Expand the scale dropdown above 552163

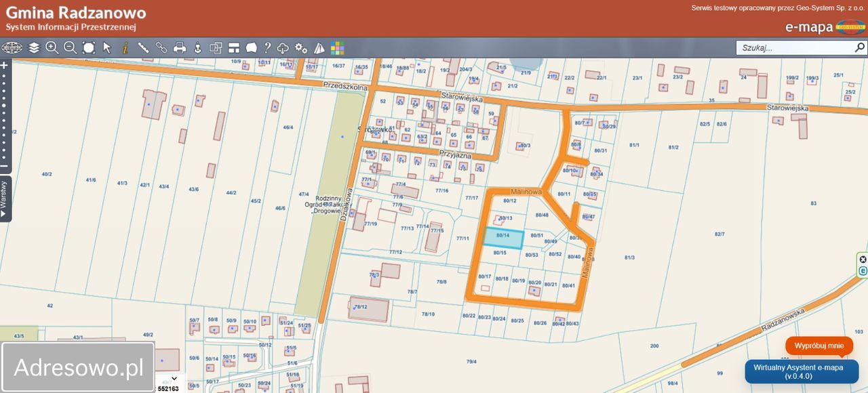(x=174, y=379)
